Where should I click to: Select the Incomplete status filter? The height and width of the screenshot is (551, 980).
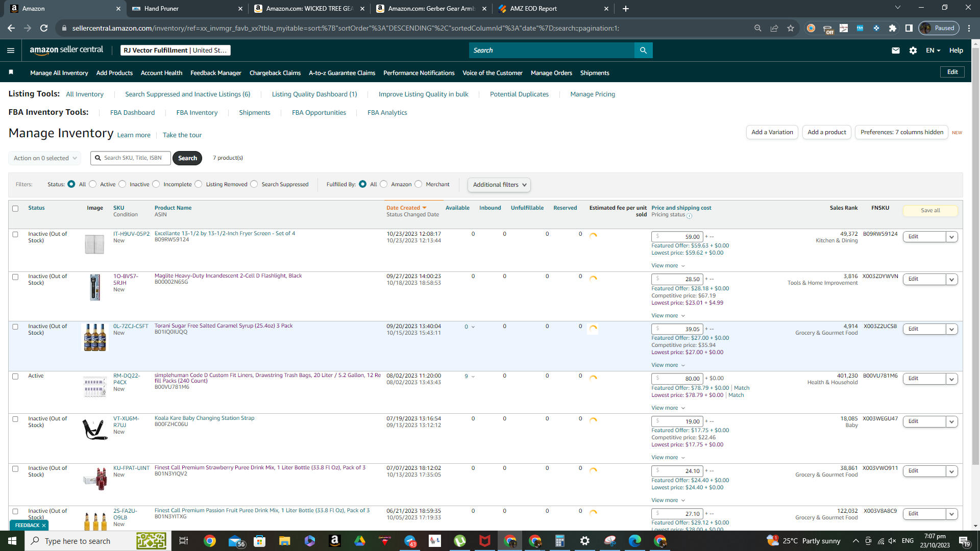coord(156,184)
